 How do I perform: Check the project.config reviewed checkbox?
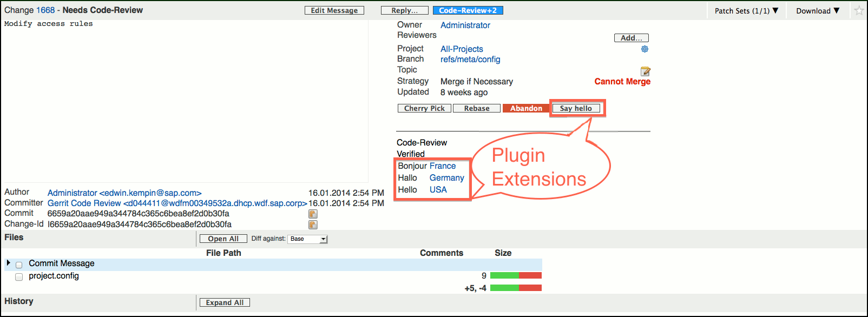pos(19,277)
